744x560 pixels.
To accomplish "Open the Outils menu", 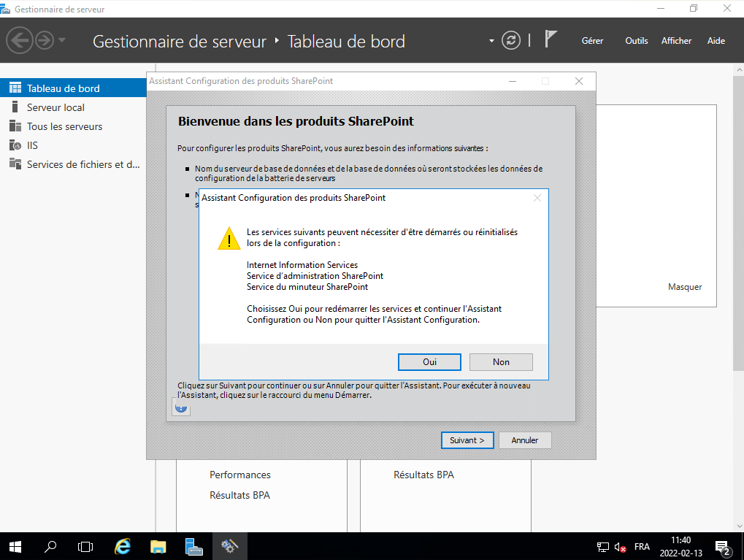I will tap(636, 41).
